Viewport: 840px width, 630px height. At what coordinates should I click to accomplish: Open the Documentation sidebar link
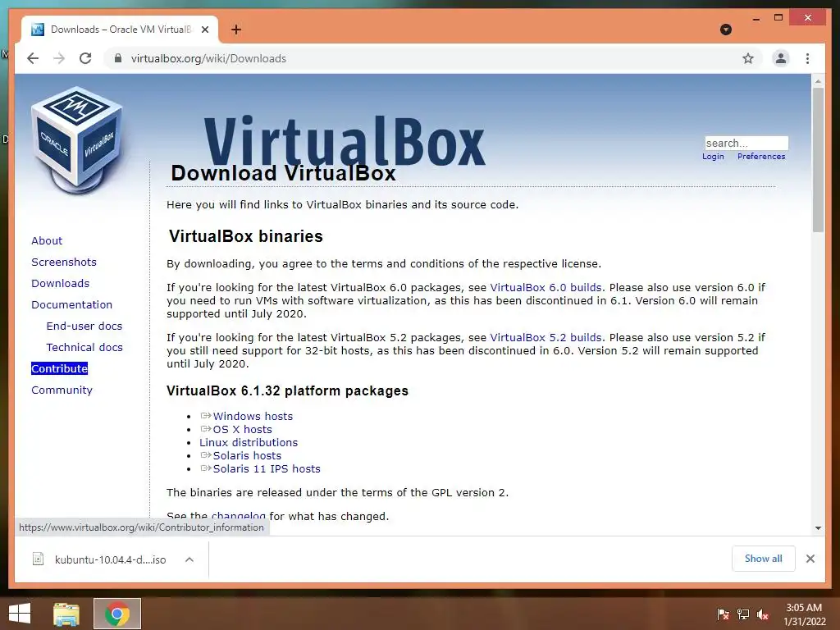tap(72, 305)
